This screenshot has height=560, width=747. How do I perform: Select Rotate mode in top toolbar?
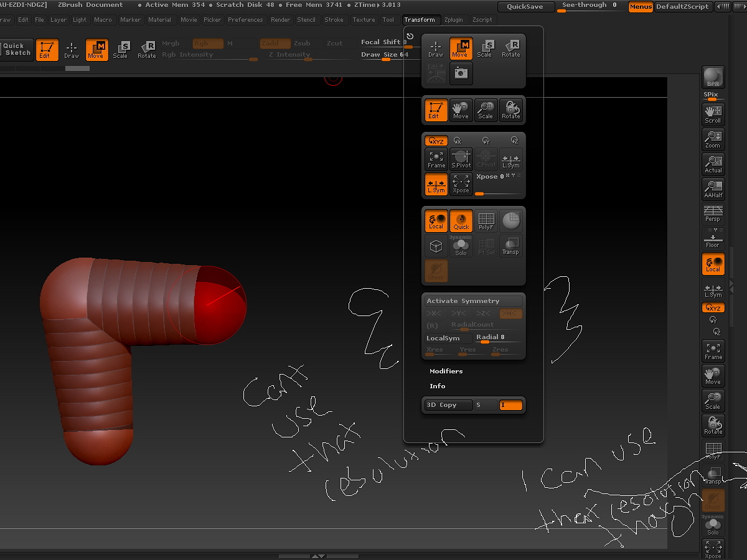point(147,50)
